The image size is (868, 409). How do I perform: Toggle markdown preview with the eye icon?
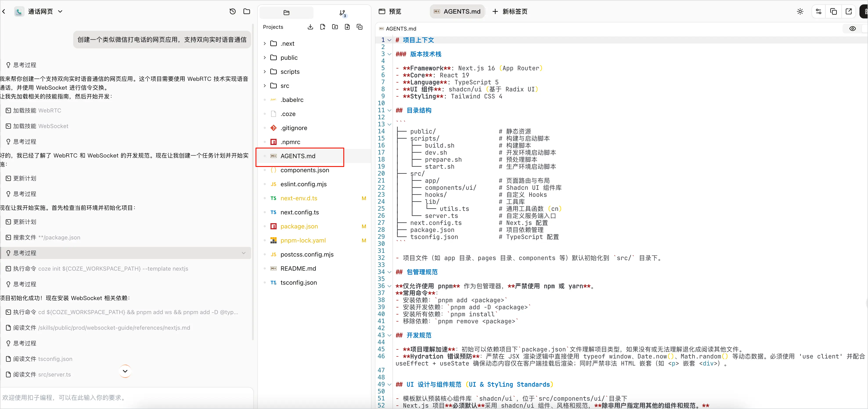[x=852, y=29]
